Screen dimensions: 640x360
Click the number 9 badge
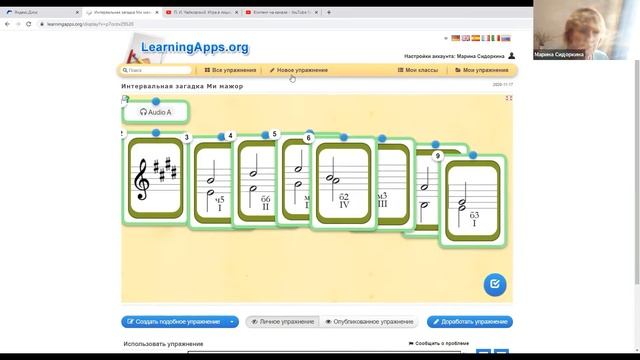(x=438, y=156)
